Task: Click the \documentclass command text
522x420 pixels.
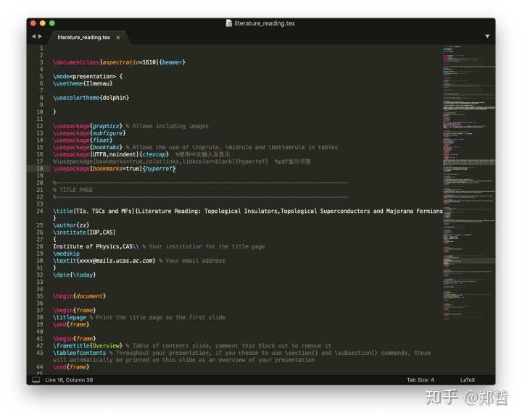Action: [76, 62]
